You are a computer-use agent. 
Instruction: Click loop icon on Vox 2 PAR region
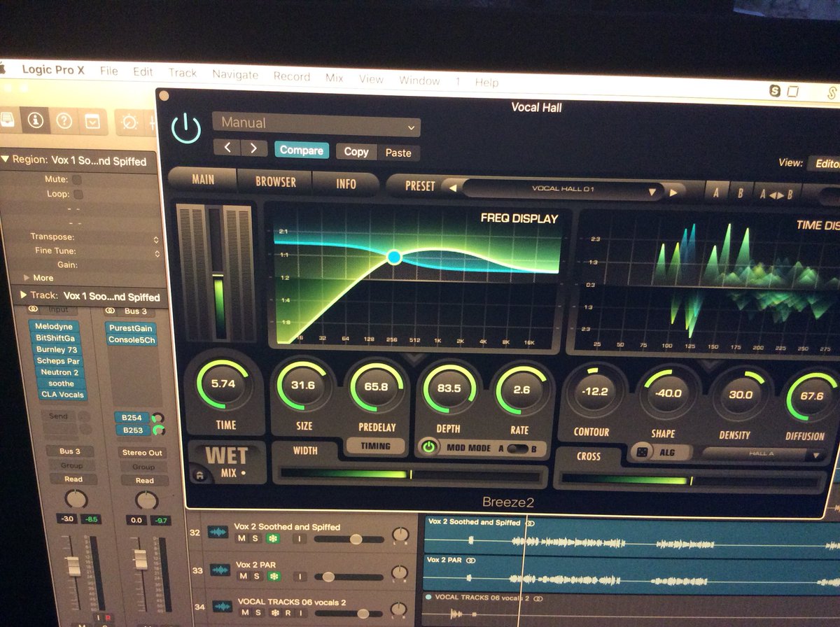[471, 561]
